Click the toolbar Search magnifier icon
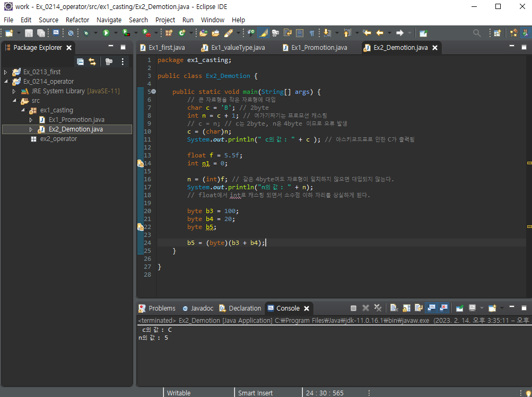Screen dimensions: 532x397 point(477,33)
